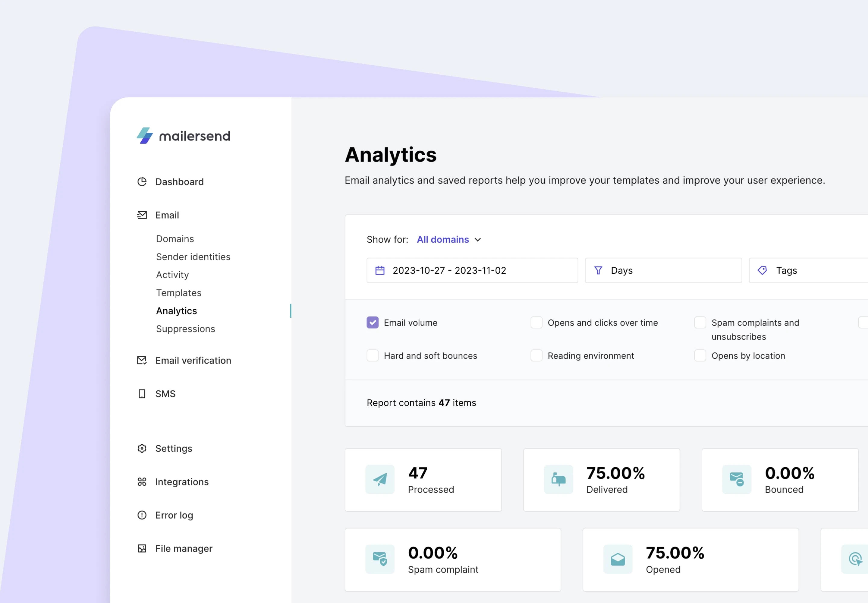Viewport: 868px width, 603px height.
Task: Click the cursor target icon on last card
Action: tap(855, 559)
